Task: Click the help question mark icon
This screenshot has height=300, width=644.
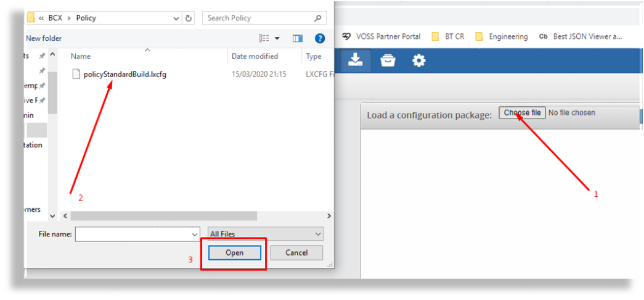Action: pyautogui.click(x=320, y=38)
